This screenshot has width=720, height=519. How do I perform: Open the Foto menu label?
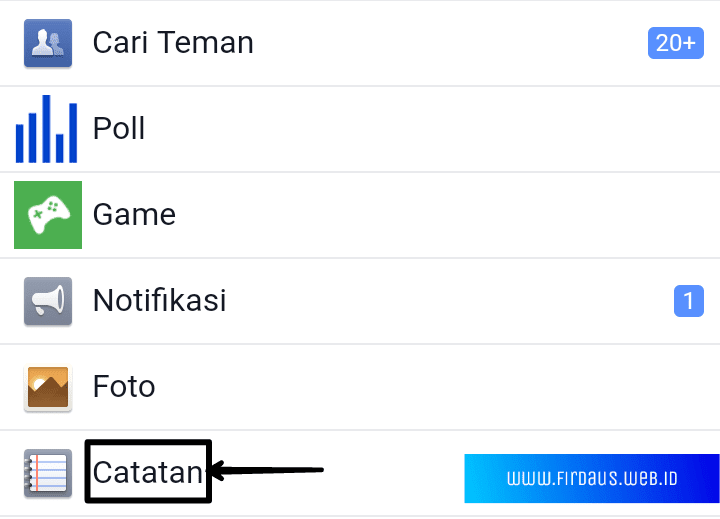click(x=124, y=387)
